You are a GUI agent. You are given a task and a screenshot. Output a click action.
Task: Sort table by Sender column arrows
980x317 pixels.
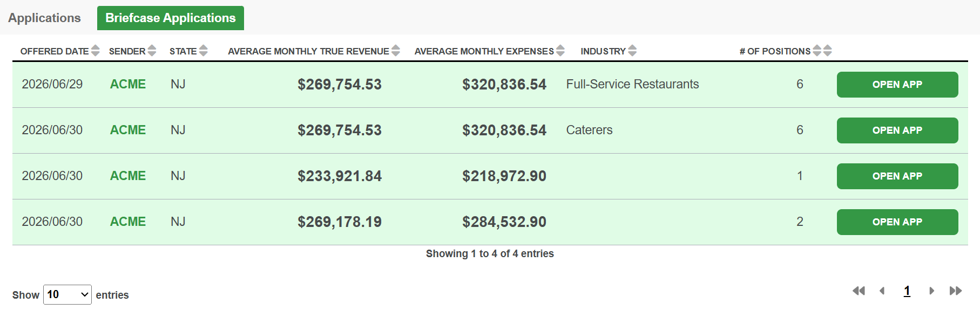[152, 51]
